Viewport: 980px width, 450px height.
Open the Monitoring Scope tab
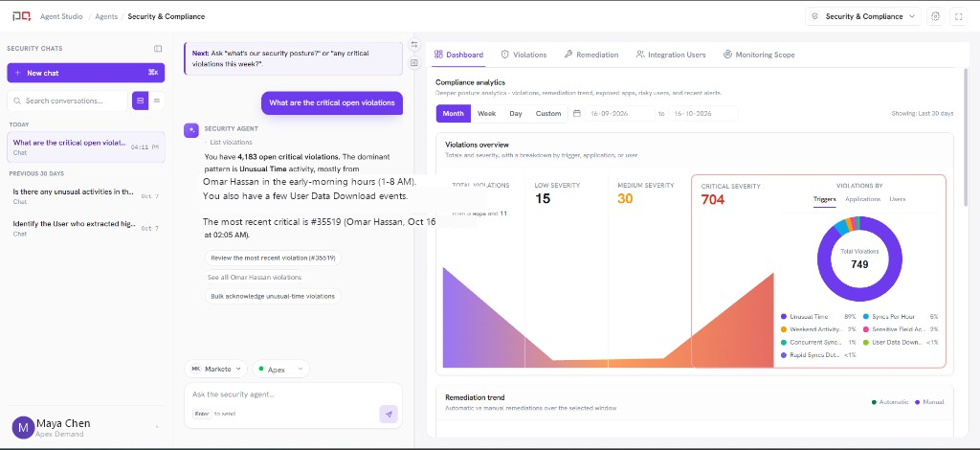[759, 55]
